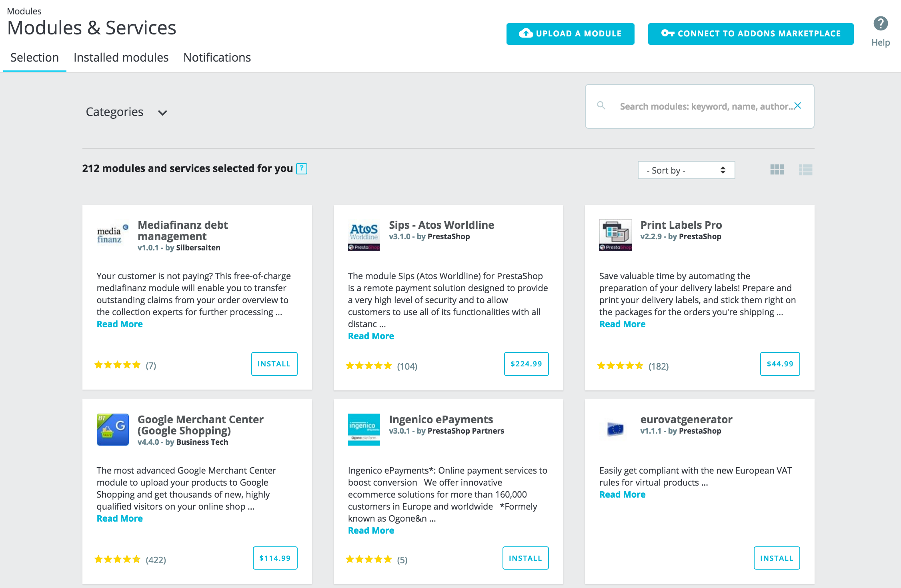Open the Installed modules tab

[x=121, y=58]
